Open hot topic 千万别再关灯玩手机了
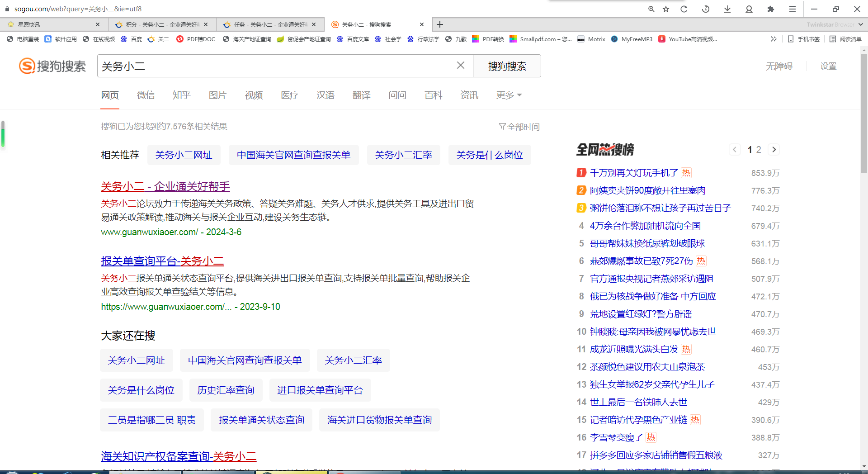This screenshot has height=474, width=868. (634, 173)
